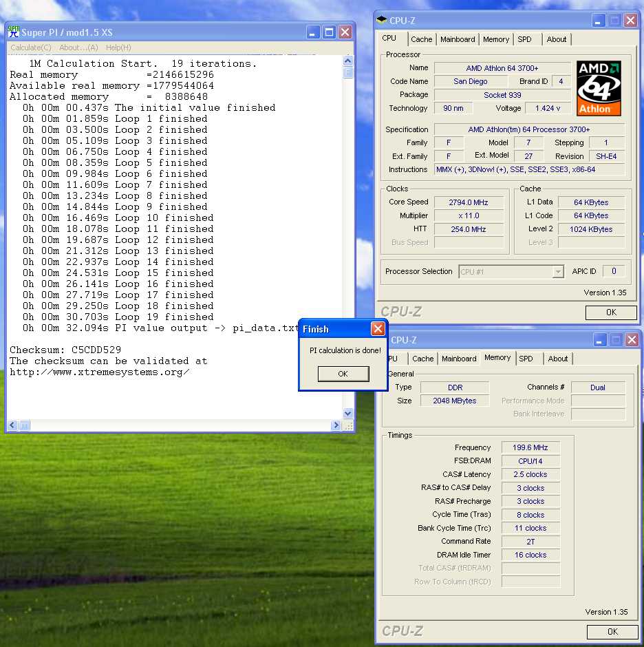Open the About...(A) menu in Super PI
644x647 pixels.
(78, 47)
